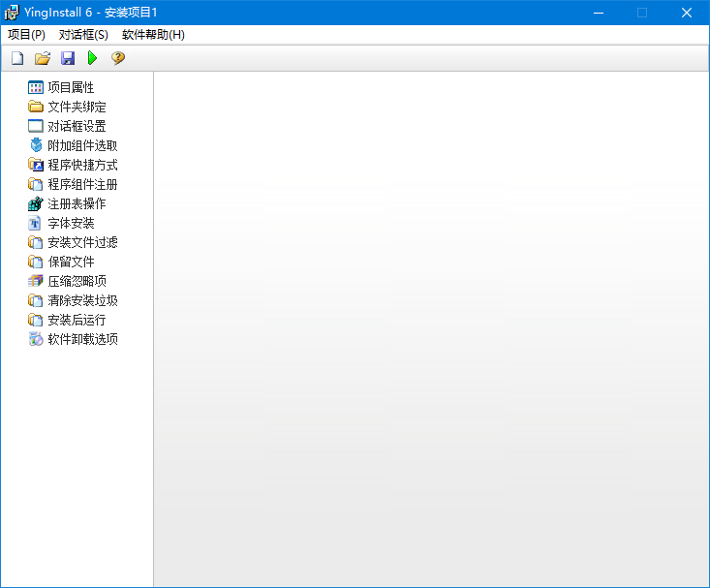Click the 注册表操作 registry icon
Viewport: 710px width, 588px height.
click(35, 203)
